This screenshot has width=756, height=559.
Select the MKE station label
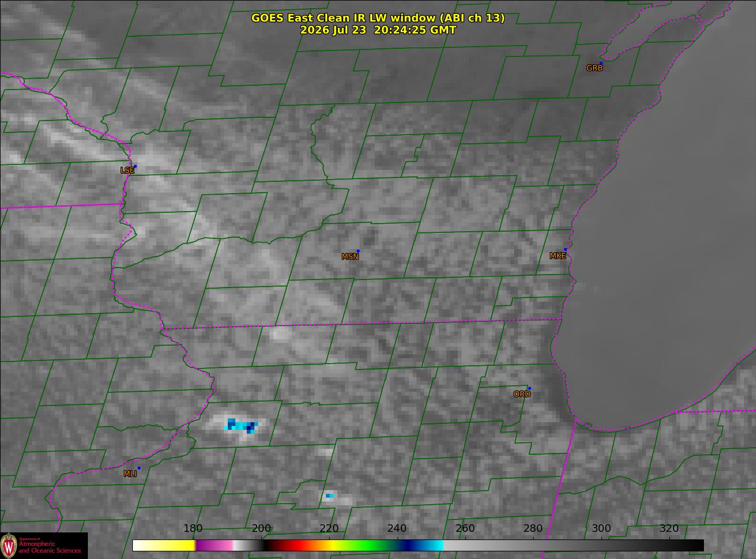click(558, 256)
